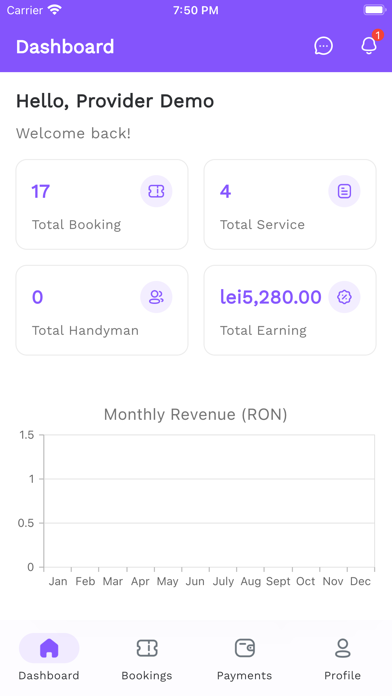Viewport: 392px width, 696px height.
Task: Tap the 'Total Service' label
Action: [x=262, y=225]
